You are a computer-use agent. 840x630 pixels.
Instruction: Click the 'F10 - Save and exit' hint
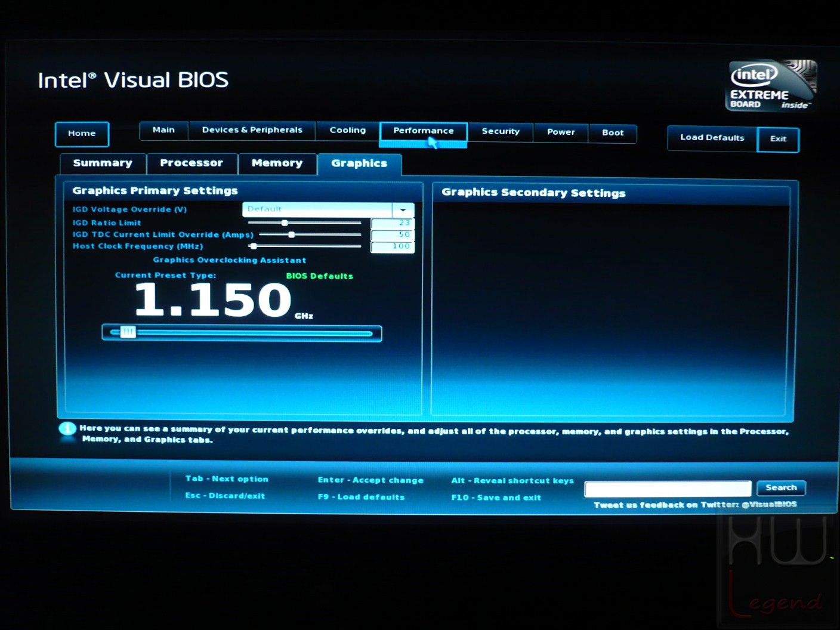(496, 498)
